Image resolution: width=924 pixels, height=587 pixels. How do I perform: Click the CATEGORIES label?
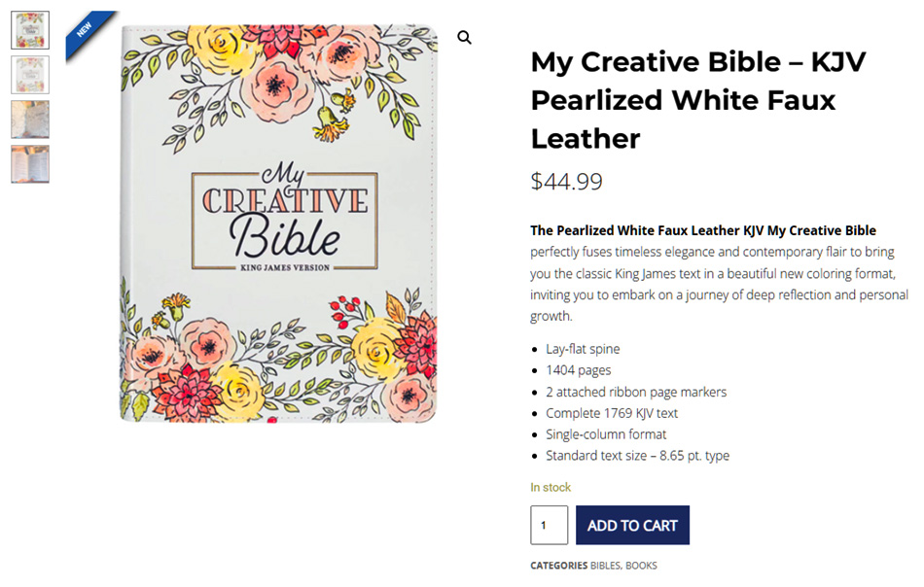click(558, 566)
